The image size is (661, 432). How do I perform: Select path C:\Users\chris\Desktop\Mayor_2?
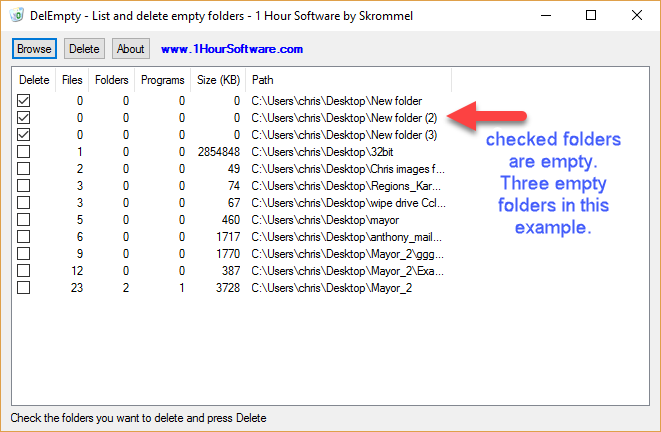pos(331,288)
